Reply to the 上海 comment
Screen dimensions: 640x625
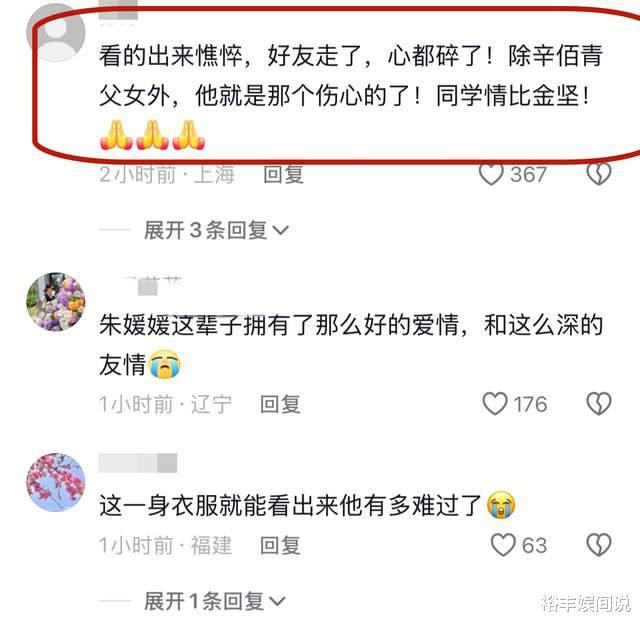tap(283, 175)
